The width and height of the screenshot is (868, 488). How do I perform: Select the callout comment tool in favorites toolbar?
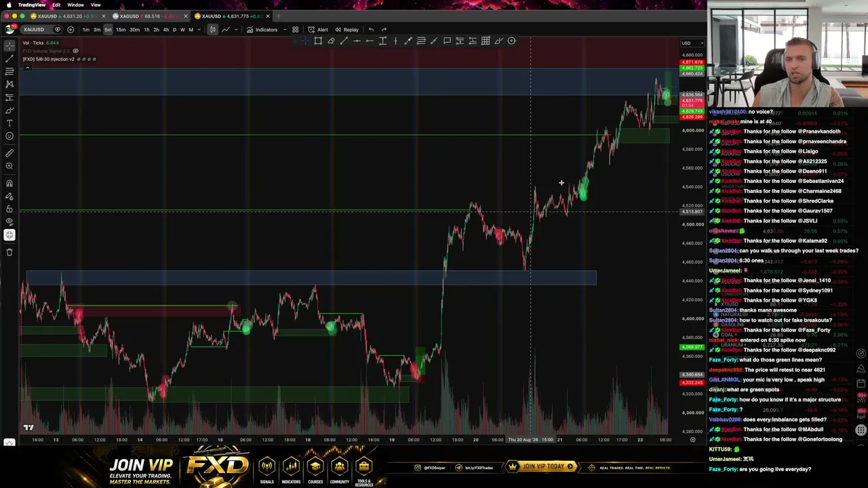[x=447, y=41]
